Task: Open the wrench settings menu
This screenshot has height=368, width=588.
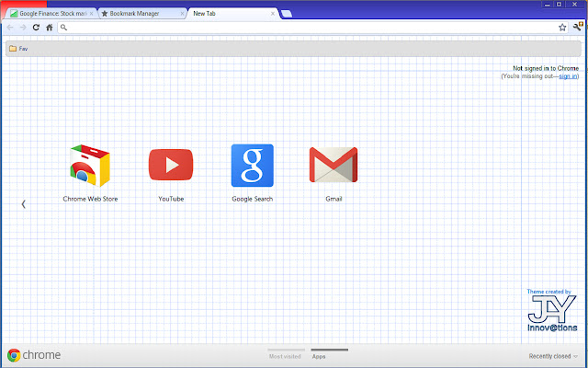Action: pyautogui.click(x=577, y=27)
